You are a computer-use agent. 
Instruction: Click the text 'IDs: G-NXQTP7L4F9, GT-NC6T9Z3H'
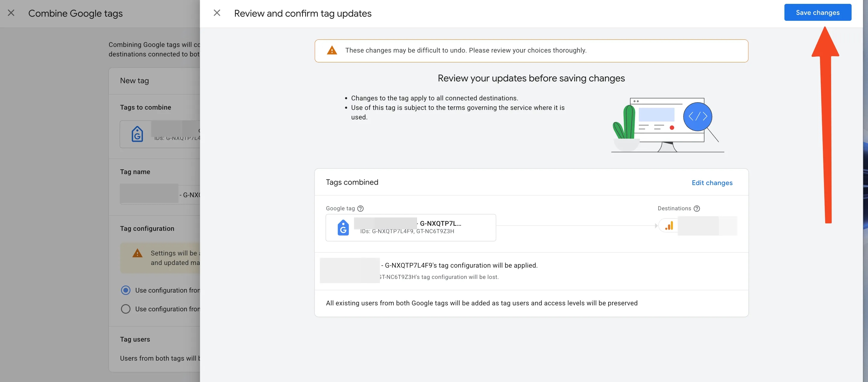(407, 231)
